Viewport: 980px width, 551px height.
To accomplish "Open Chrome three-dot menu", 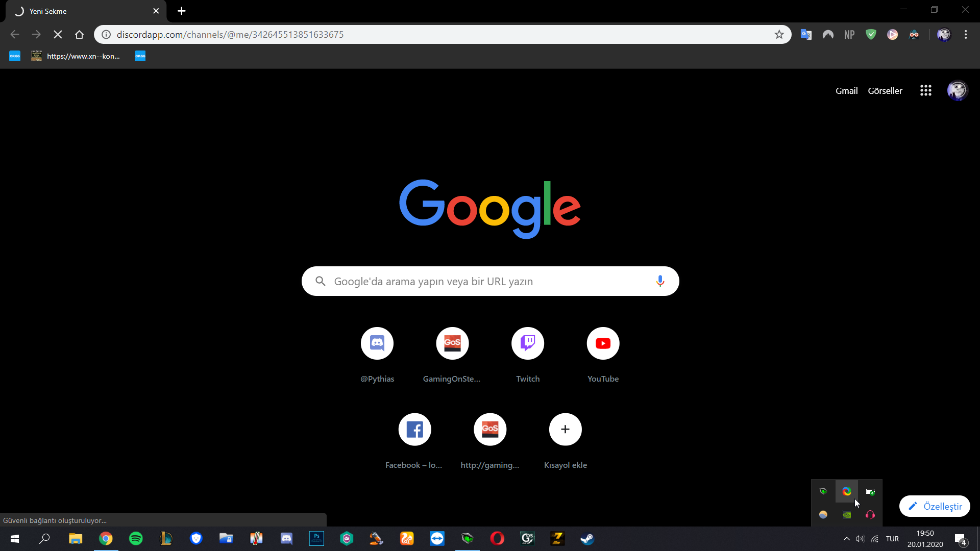I will point(965,35).
